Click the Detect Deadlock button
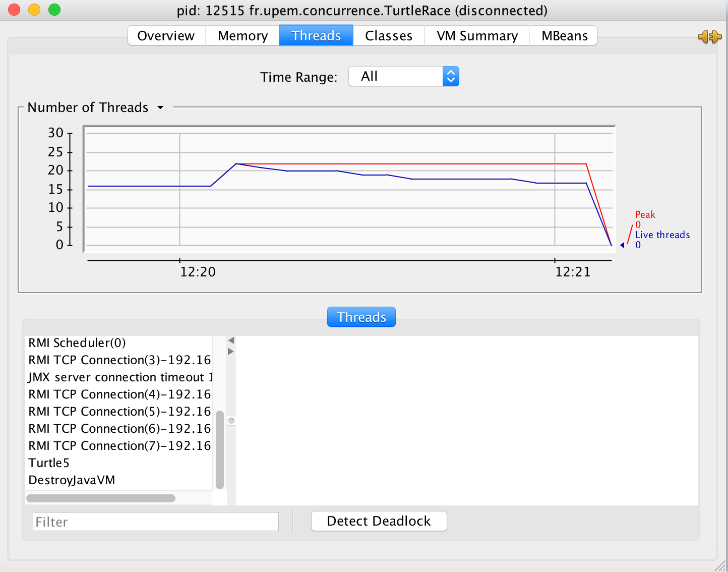Image resolution: width=728 pixels, height=572 pixels. 379,521
